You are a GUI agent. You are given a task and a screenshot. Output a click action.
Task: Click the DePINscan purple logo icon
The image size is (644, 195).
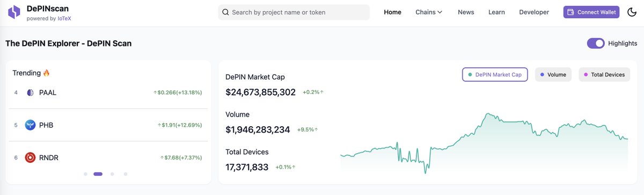tap(14, 12)
